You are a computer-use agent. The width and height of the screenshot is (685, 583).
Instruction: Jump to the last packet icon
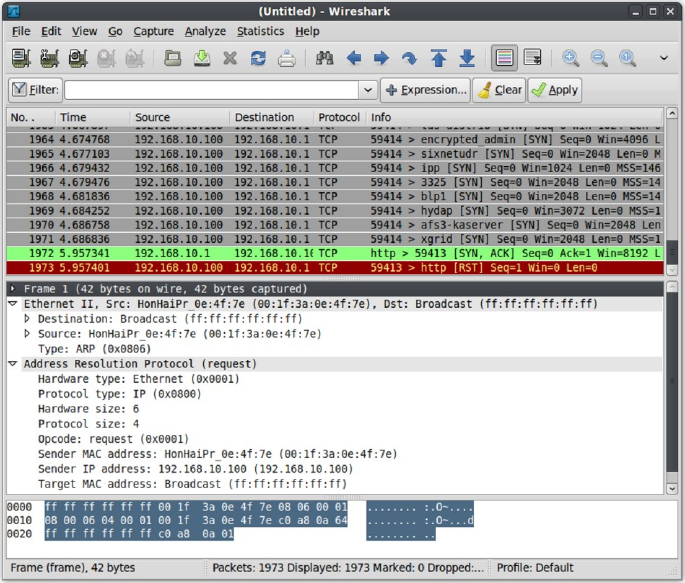pos(467,58)
